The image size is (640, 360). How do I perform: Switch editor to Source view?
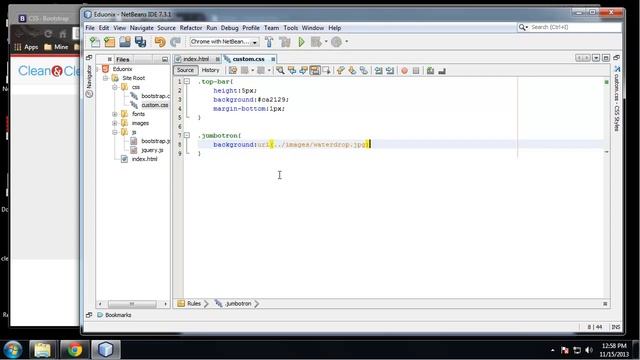point(185,70)
